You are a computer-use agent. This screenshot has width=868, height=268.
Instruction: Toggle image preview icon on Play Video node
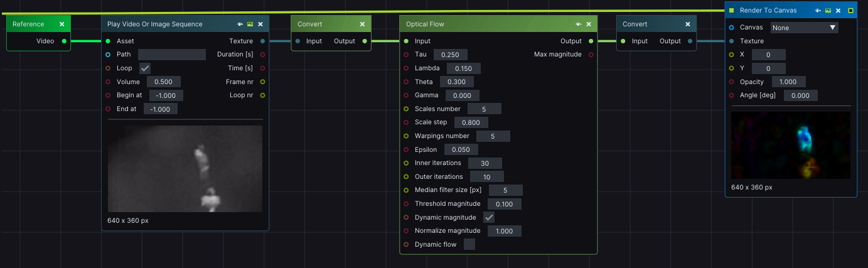pyautogui.click(x=250, y=24)
